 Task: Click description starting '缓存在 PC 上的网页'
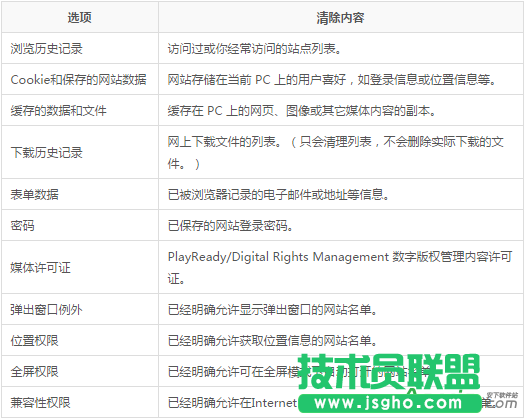(302, 111)
